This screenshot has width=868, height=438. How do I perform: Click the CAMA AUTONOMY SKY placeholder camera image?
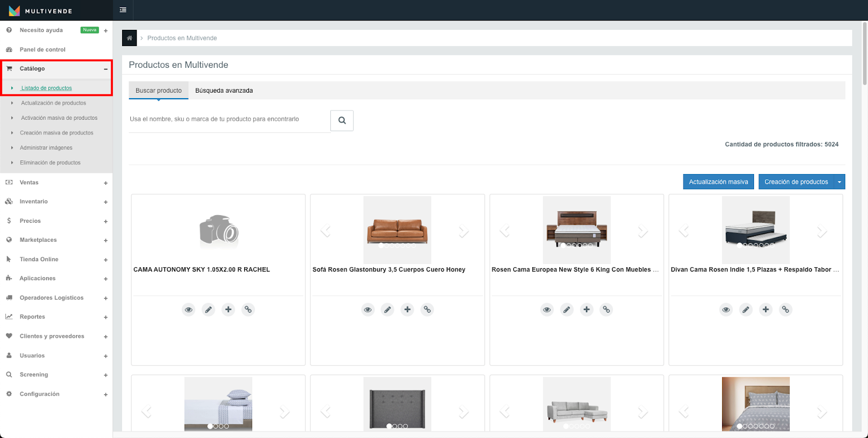click(219, 230)
